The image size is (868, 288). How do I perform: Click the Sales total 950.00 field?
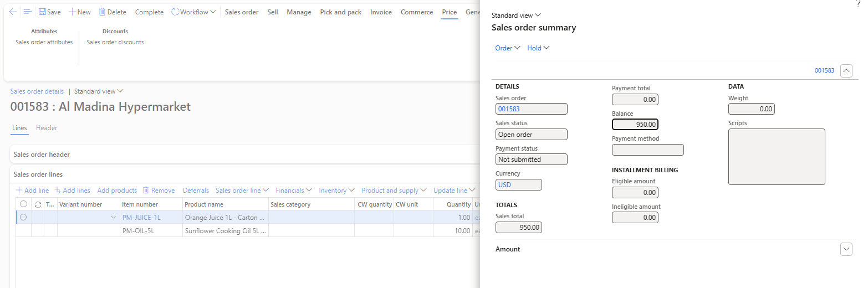click(x=519, y=227)
